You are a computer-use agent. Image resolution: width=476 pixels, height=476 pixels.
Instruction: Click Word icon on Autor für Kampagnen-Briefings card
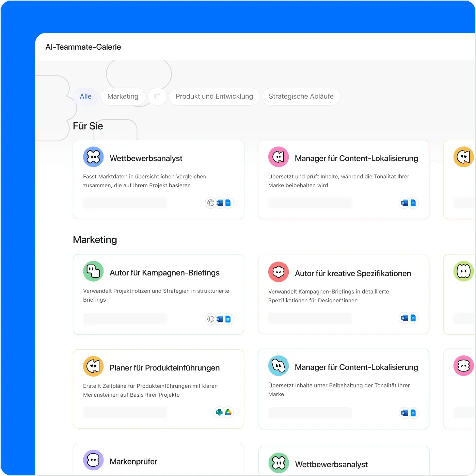[220, 319]
